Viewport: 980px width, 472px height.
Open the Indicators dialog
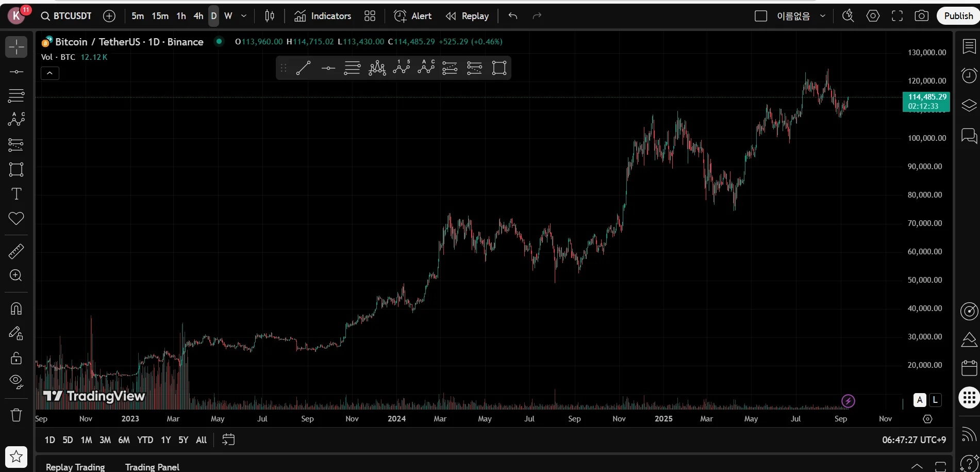click(323, 16)
